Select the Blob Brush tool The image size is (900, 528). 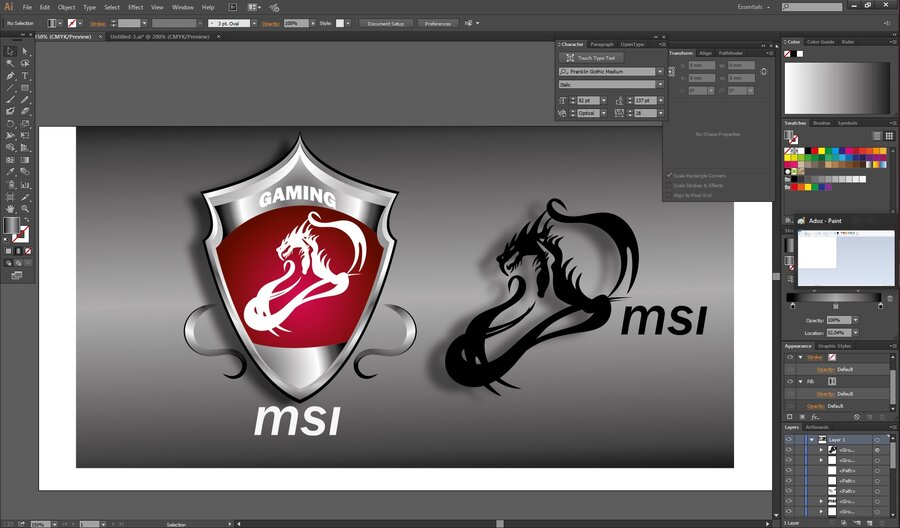[x=10, y=111]
